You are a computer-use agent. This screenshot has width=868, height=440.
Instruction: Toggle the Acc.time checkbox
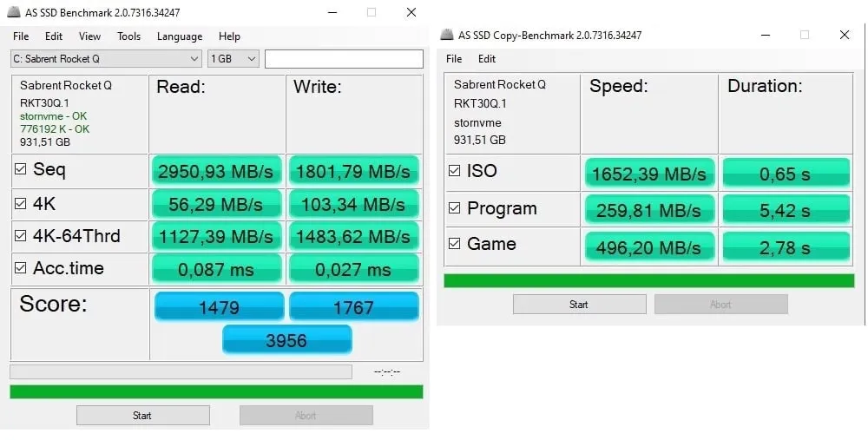pos(21,268)
